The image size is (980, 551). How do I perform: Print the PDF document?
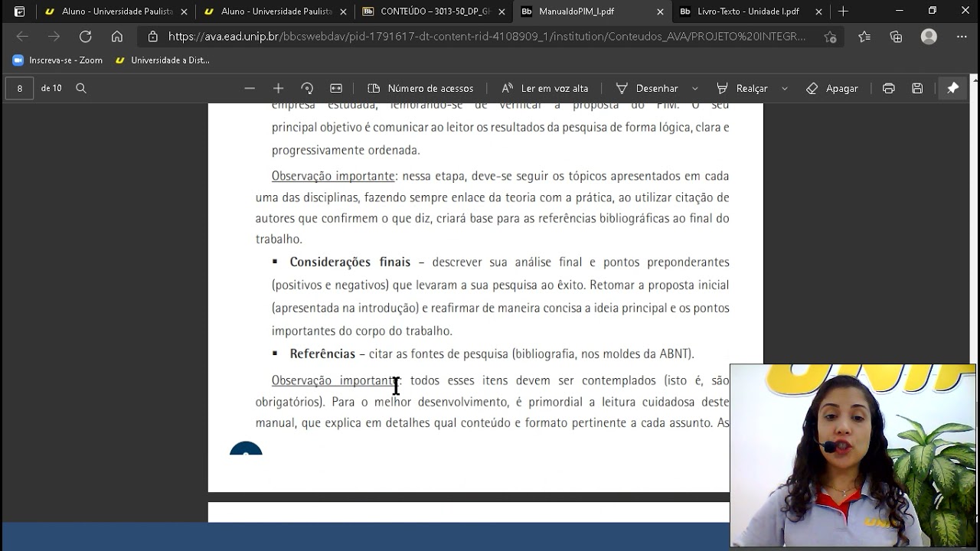(x=888, y=88)
